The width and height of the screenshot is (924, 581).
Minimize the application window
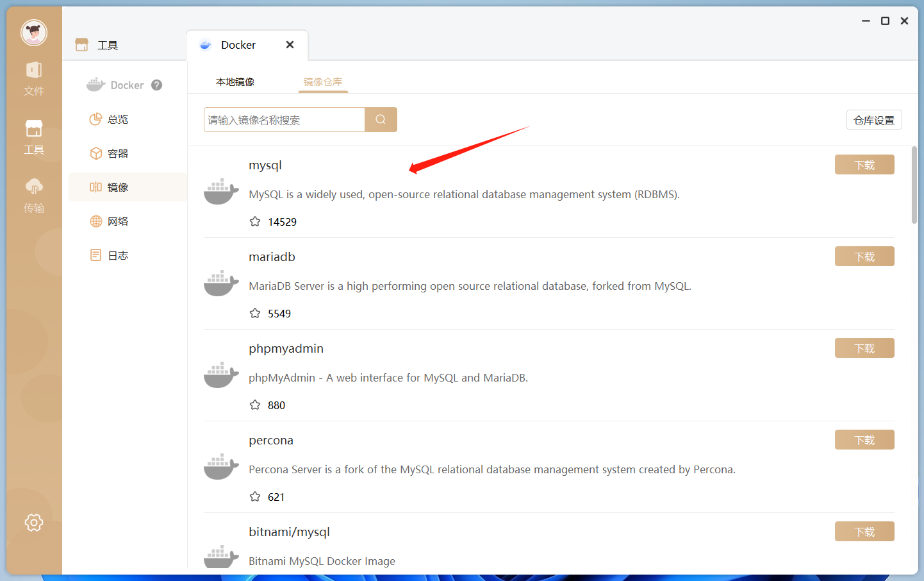pos(866,21)
